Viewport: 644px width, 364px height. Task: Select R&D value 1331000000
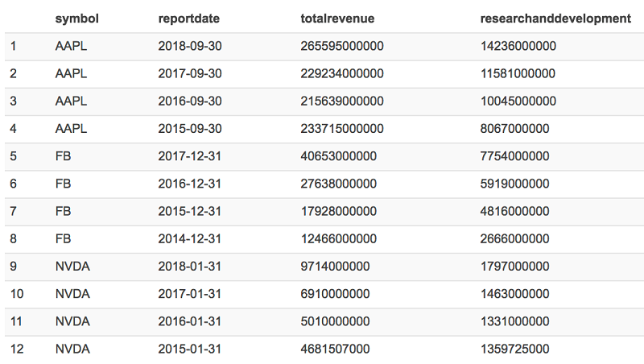[514, 321]
